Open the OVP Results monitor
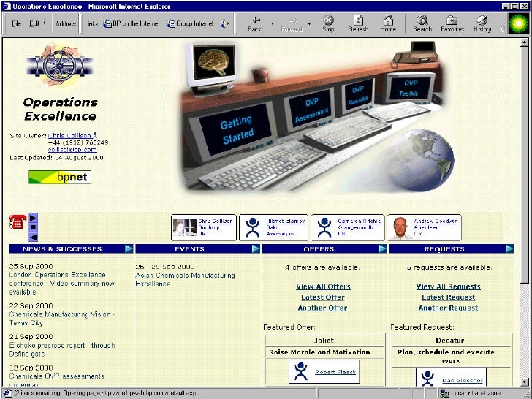Image resolution: width=532 pixels, height=399 pixels. coord(359,94)
